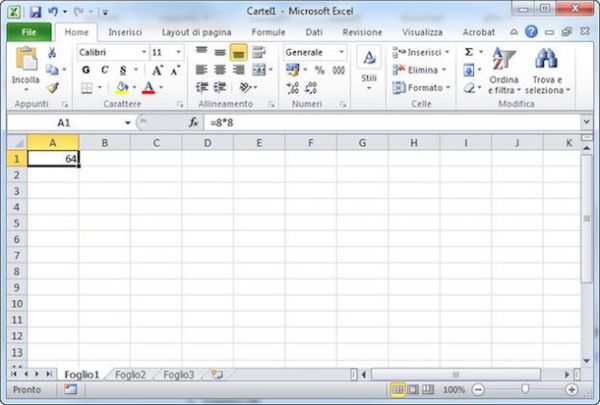
Task: Switch to the Formule tab
Action: [x=268, y=32]
